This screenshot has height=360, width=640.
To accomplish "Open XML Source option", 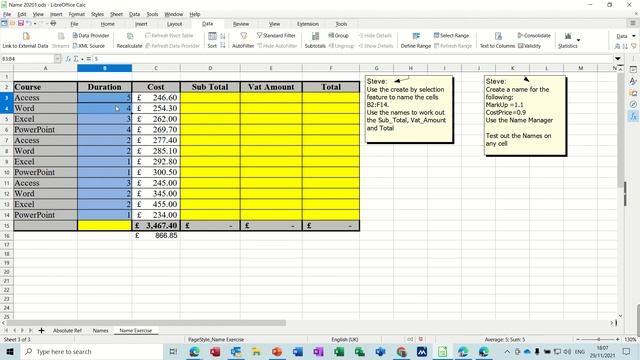I will point(89,46).
